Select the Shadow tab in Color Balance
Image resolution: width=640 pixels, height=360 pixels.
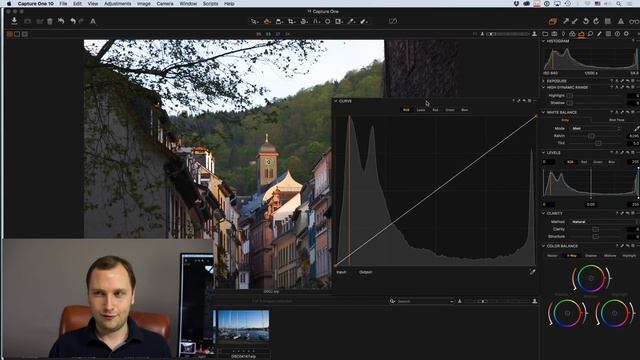591,256
